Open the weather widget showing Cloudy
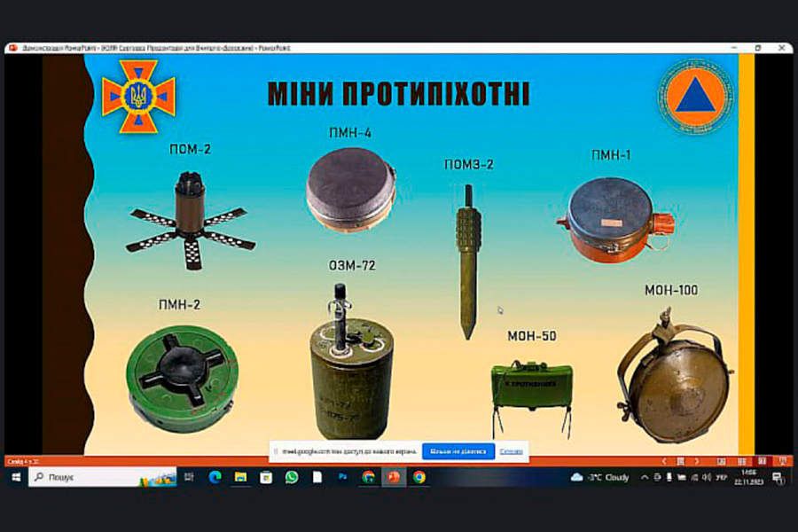 [x=600, y=477]
